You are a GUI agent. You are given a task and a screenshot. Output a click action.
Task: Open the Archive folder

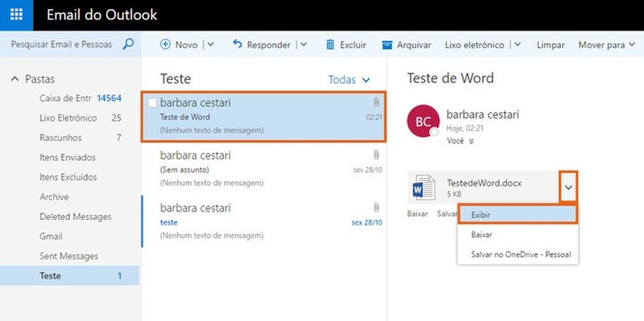point(69,197)
